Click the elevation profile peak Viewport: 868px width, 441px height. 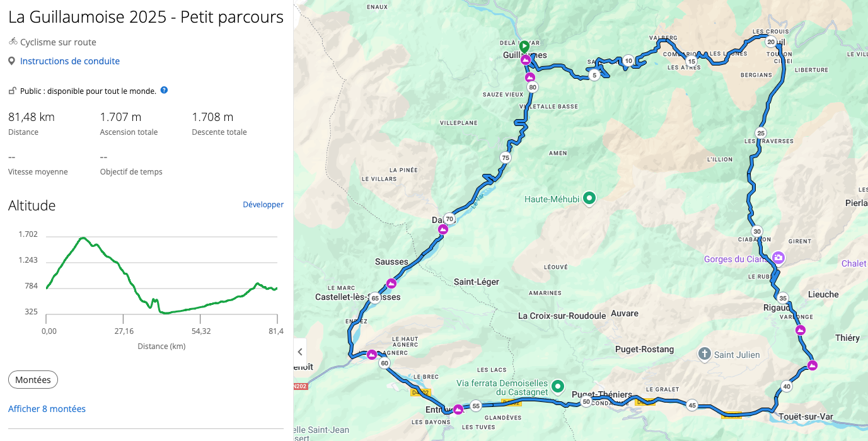[82, 238]
